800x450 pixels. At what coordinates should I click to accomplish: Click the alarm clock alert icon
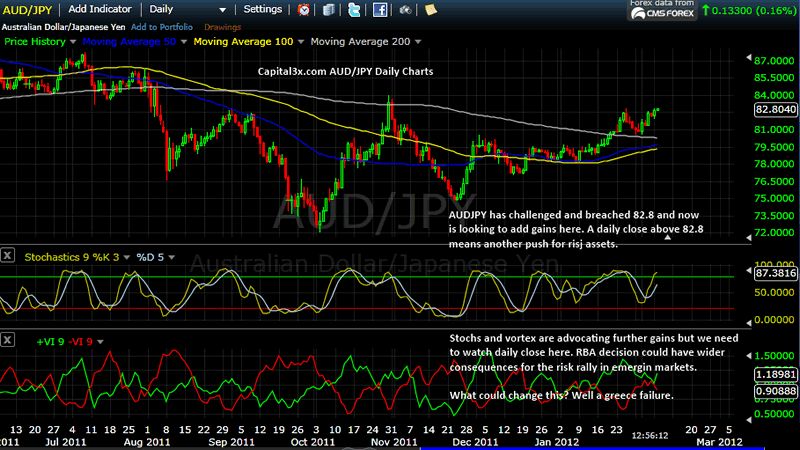[x=304, y=9]
